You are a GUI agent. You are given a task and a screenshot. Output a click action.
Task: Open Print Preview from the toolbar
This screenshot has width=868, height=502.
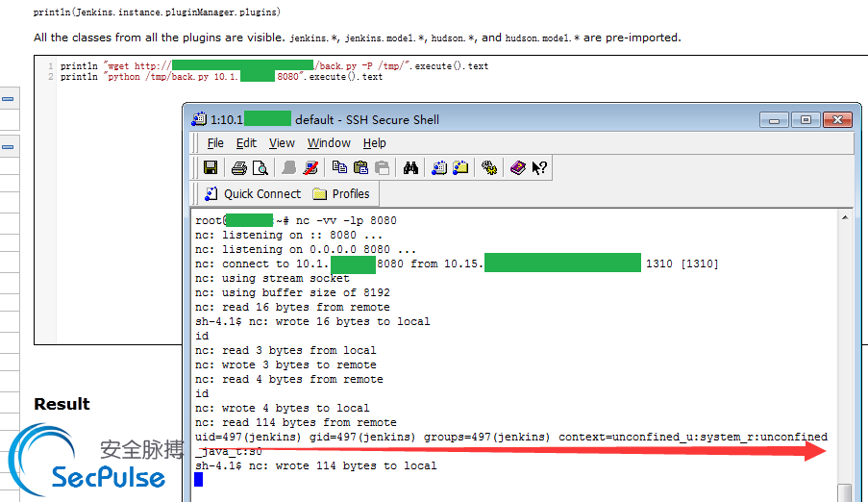tap(260, 168)
